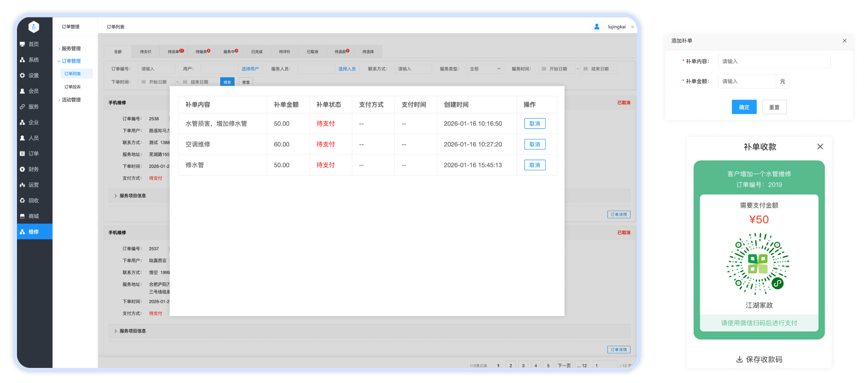Screen dimensions: 868x383
Task: Click the 商城 shop icon in sidebar
Action: (x=22, y=216)
